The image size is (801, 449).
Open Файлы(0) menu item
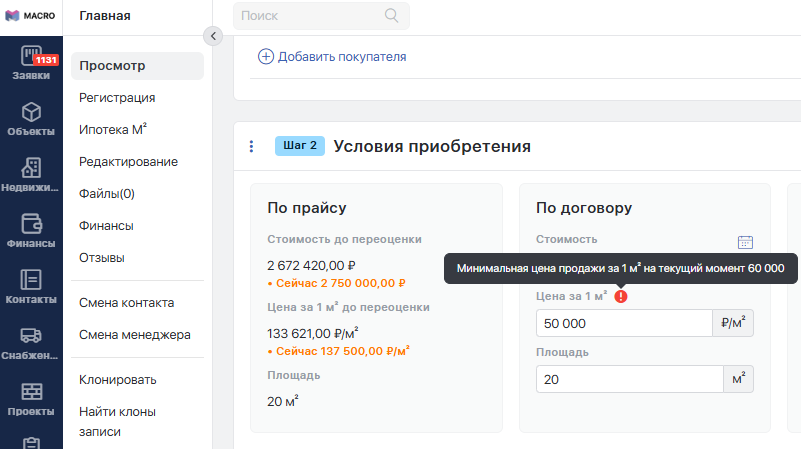[106, 194]
